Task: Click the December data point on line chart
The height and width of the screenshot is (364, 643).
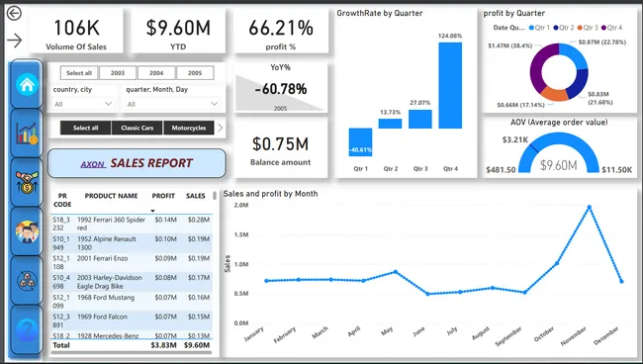Action: coord(621,281)
